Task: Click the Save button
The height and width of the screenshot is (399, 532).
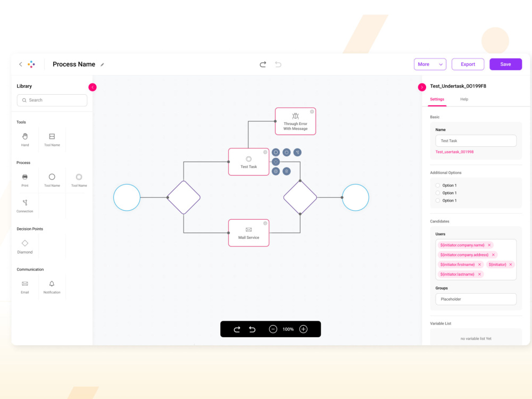Action: 505,64
